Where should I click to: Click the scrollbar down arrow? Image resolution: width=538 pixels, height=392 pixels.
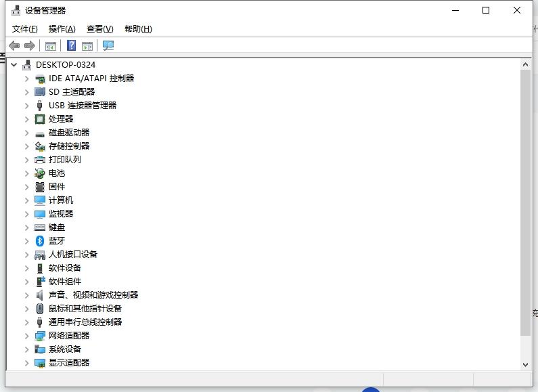click(x=525, y=365)
